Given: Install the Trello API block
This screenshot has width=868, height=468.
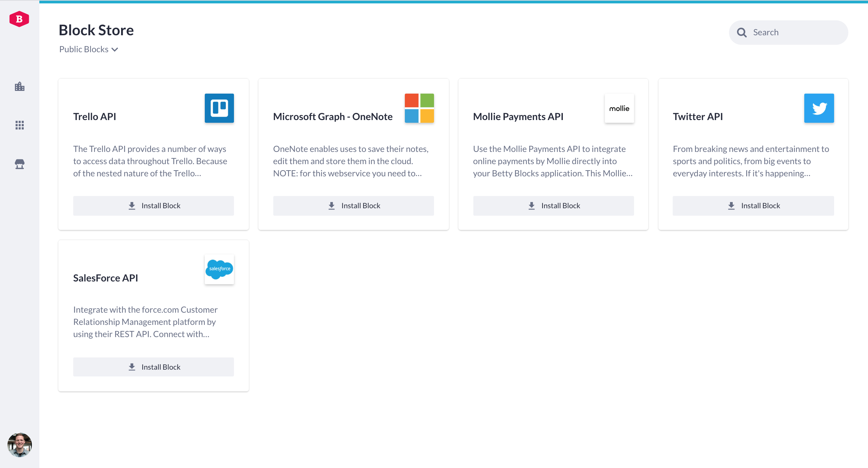Looking at the screenshot, I should 154,206.
